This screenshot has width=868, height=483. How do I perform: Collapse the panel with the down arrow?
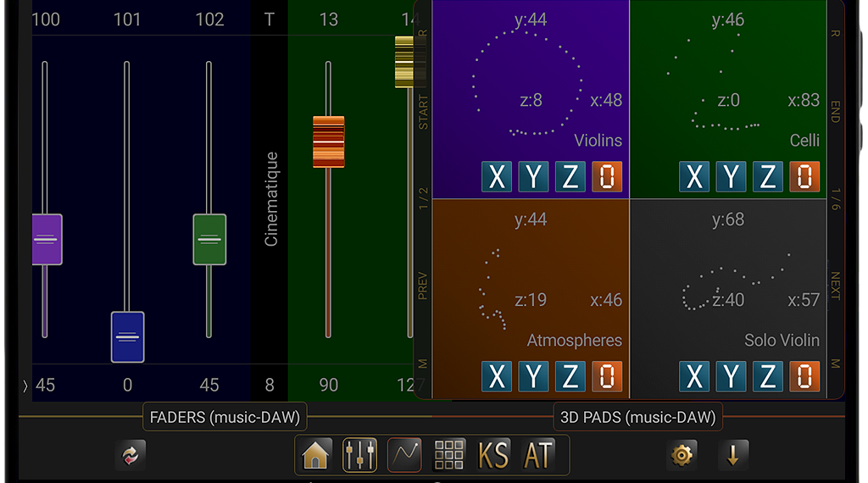[733, 456]
